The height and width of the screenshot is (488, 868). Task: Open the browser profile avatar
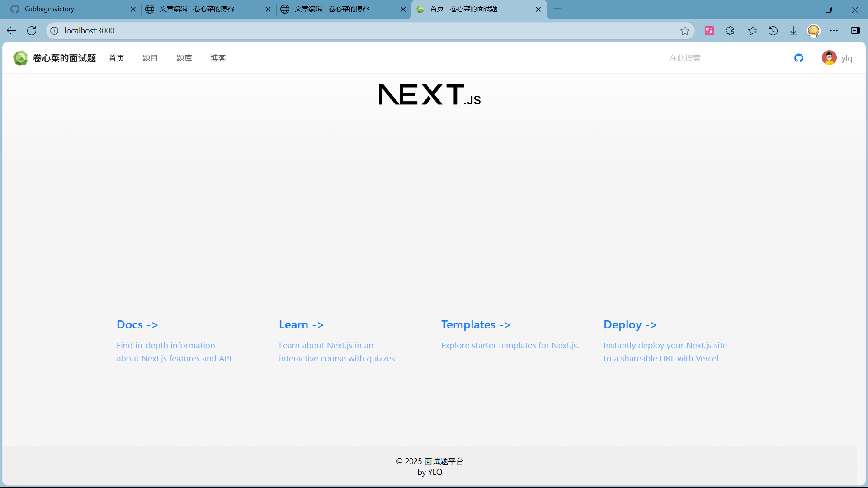click(x=814, y=31)
